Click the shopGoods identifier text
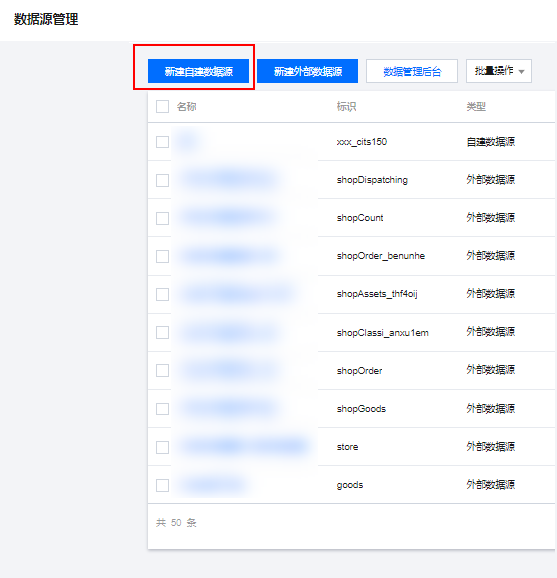 (x=361, y=408)
